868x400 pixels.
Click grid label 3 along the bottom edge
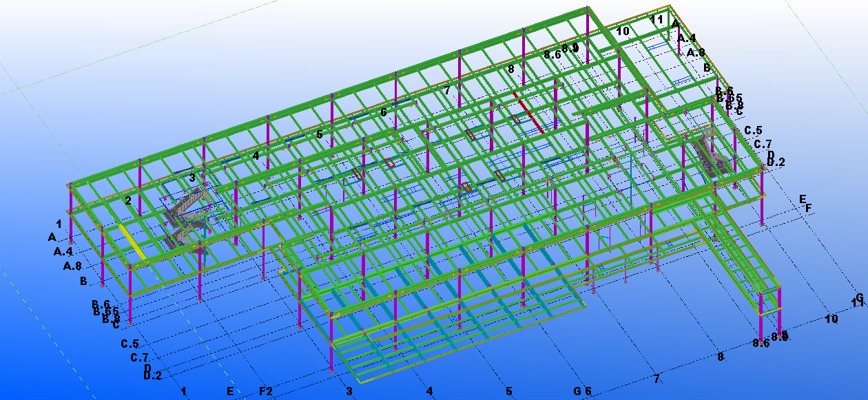coord(349,391)
